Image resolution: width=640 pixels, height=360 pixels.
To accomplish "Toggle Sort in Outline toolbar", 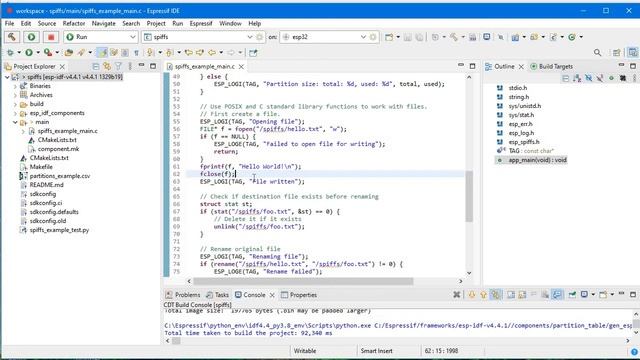I will point(577,78).
